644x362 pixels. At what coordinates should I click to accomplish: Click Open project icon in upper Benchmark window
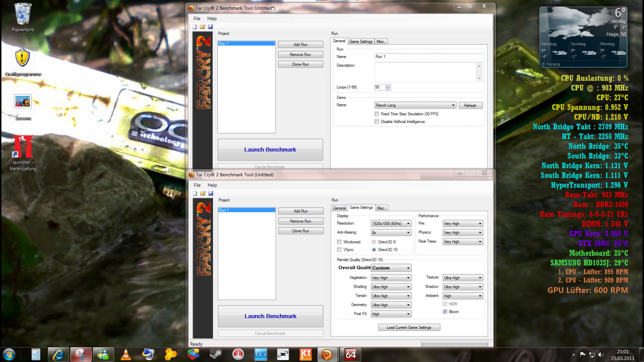[x=202, y=27]
